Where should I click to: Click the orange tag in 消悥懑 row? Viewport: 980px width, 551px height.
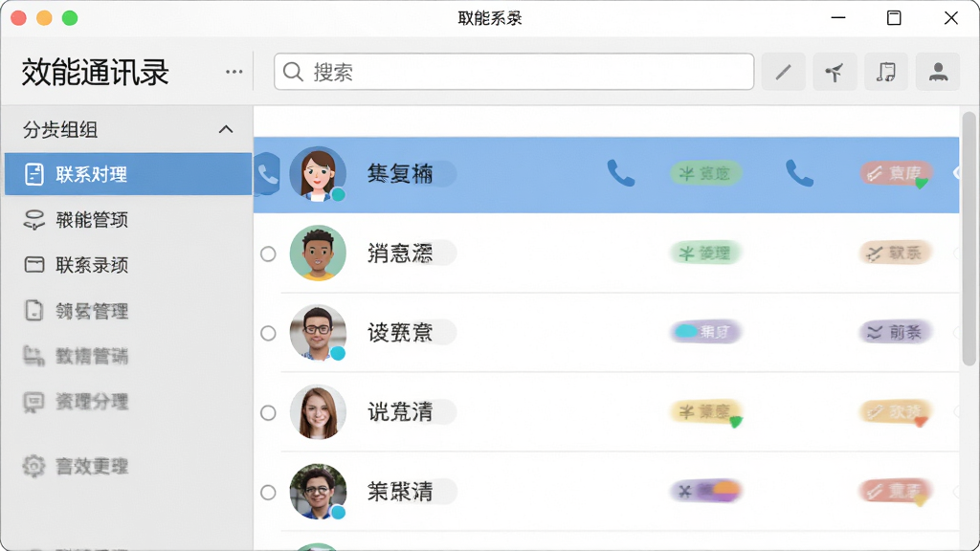click(896, 253)
